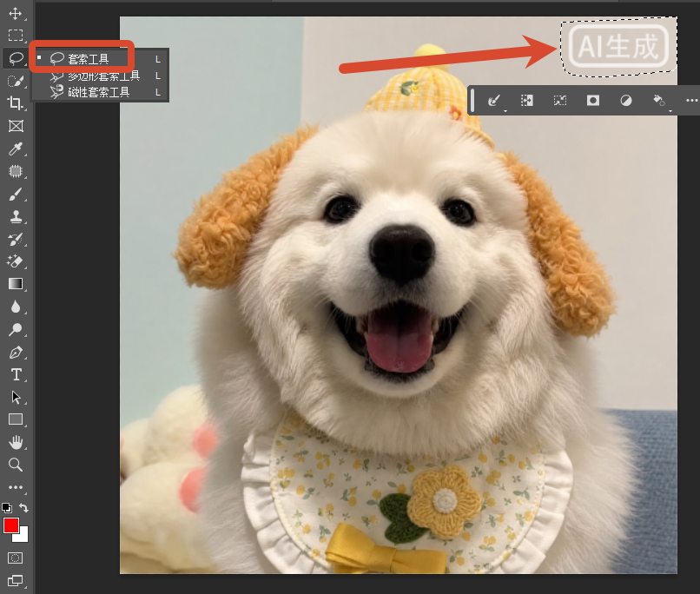Select the Lasso tool in toolbar
This screenshot has width=700, height=594.
[x=15, y=58]
